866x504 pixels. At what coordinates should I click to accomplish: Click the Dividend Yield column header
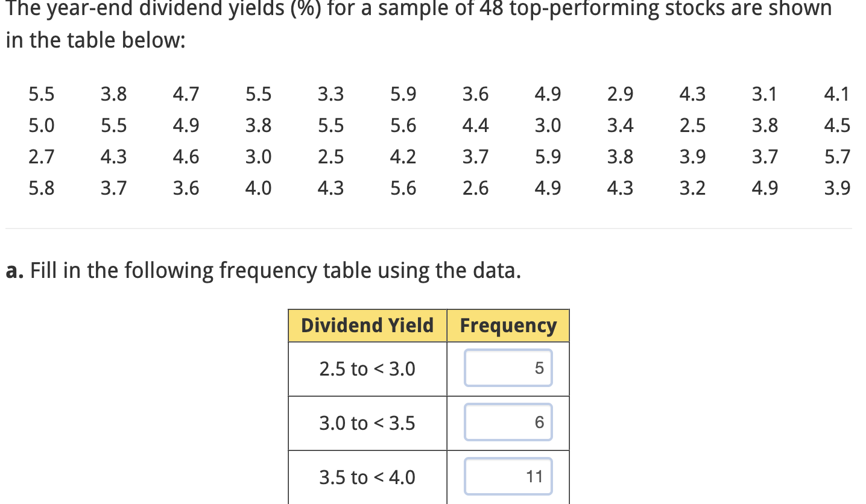click(367, 325)
